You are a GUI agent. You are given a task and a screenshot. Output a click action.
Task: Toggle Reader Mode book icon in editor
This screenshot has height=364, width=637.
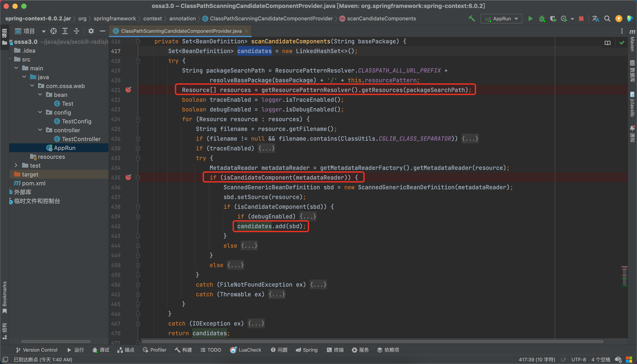tap(608, 43)
